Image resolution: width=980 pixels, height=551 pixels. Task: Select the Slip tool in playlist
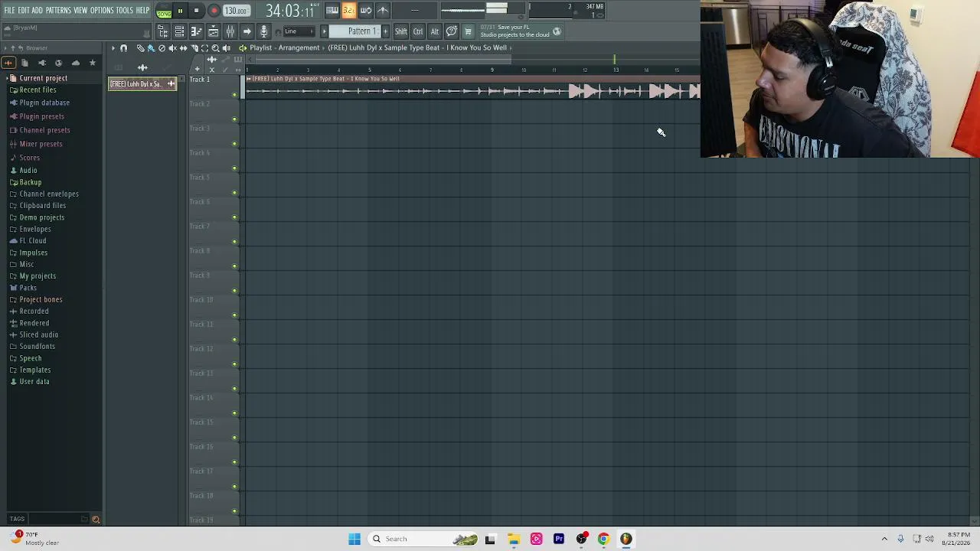tap(183, 48)
